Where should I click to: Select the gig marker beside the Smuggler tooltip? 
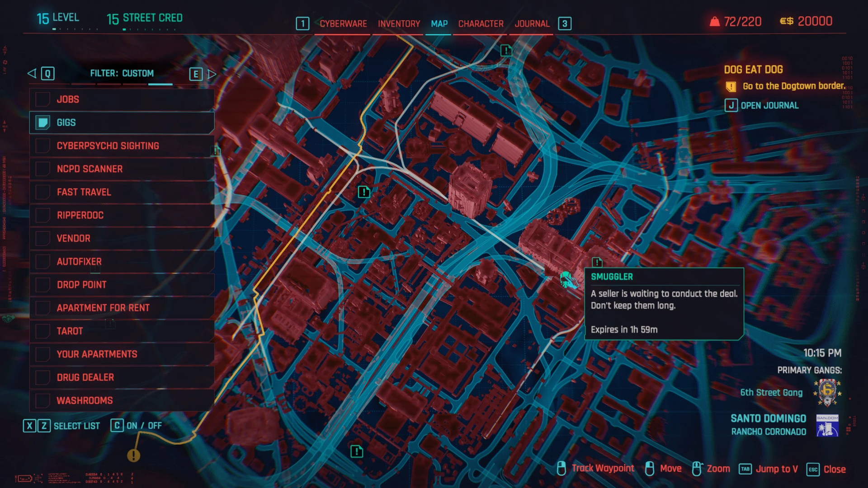tap(597, 262)
